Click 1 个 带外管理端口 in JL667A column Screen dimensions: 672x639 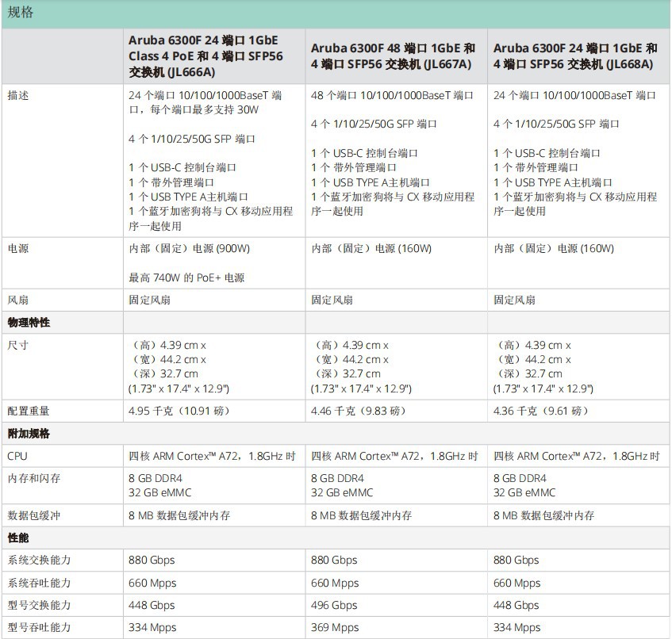coord(354,168)
